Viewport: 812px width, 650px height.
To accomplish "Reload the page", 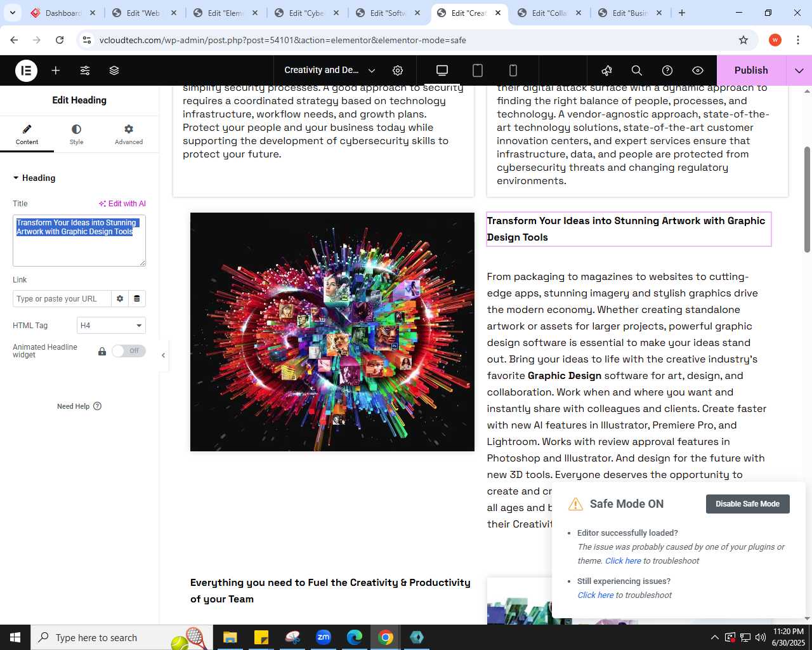I will click(60, 40).
